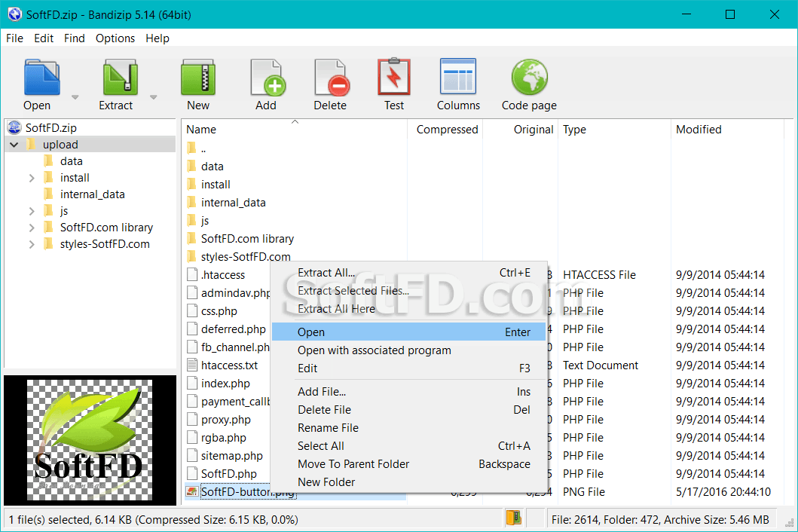Click the index.php file icon
798x532 pixels.
click(192, 383)
